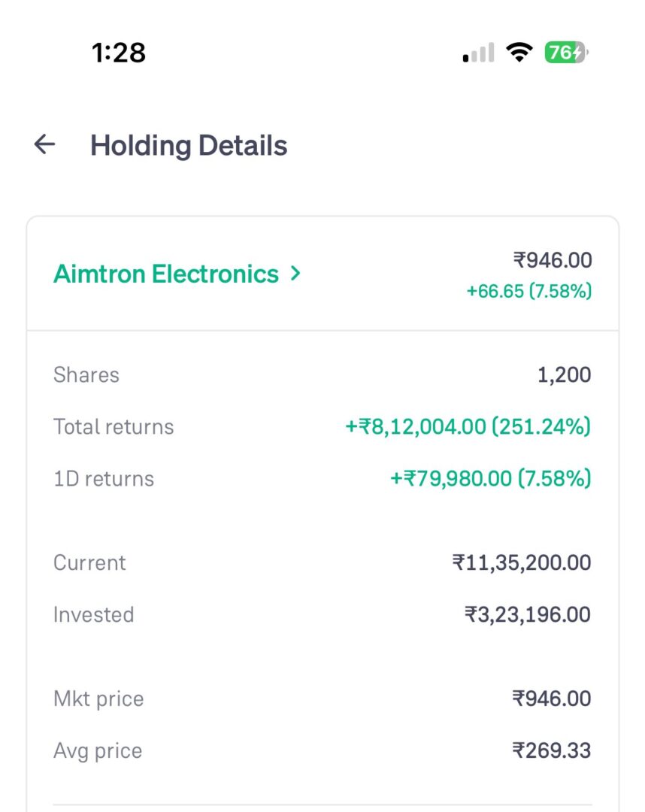The image size is (645, 812).
Task: Tap chevron next to Aimtron Electronics
Action: [x=296, y=274]
